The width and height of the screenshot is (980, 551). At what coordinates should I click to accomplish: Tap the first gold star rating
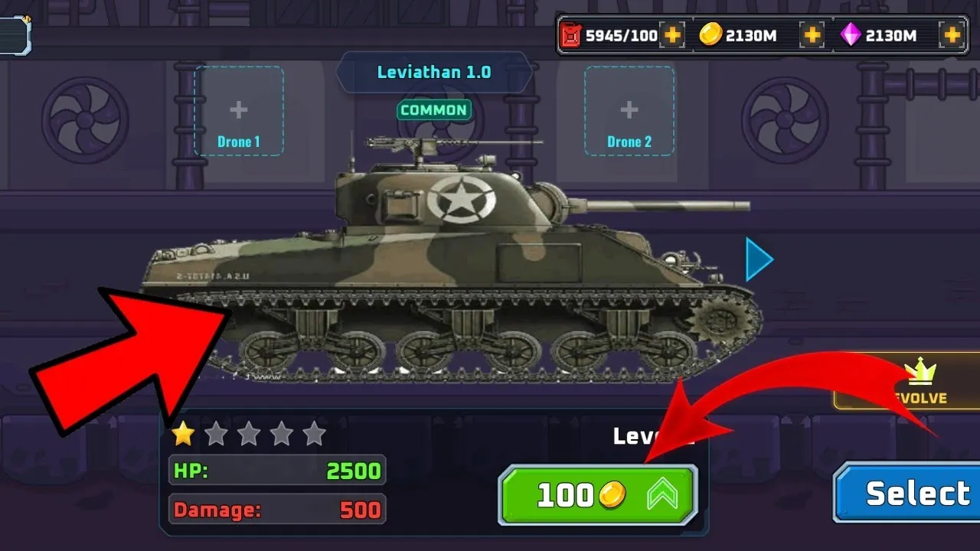tap(183, 434)
